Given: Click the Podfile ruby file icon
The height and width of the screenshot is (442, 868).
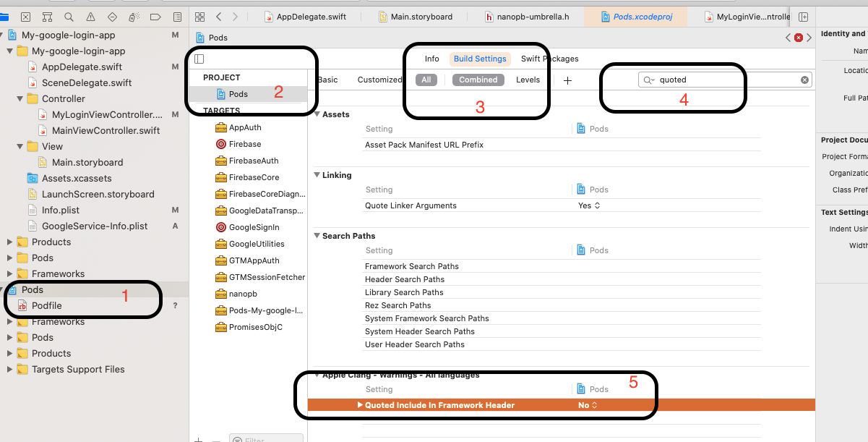Looking at the screenshot, I should (22, 305).
